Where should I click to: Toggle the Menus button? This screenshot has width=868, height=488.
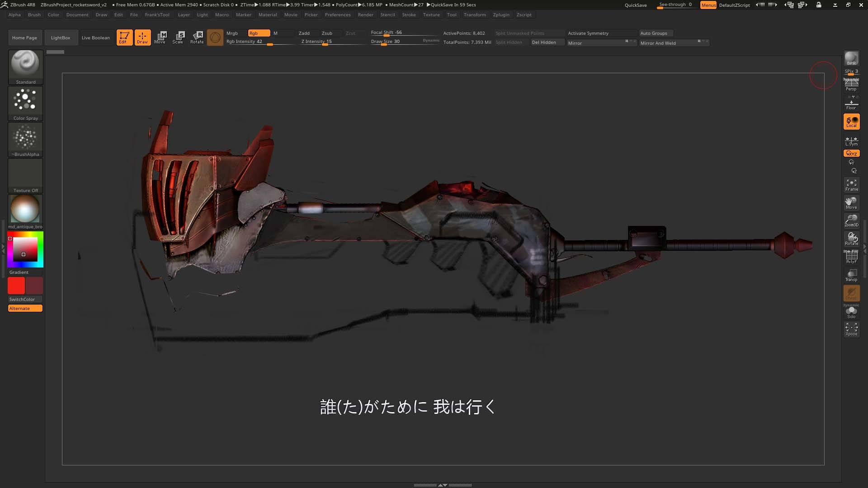(708, 5)
